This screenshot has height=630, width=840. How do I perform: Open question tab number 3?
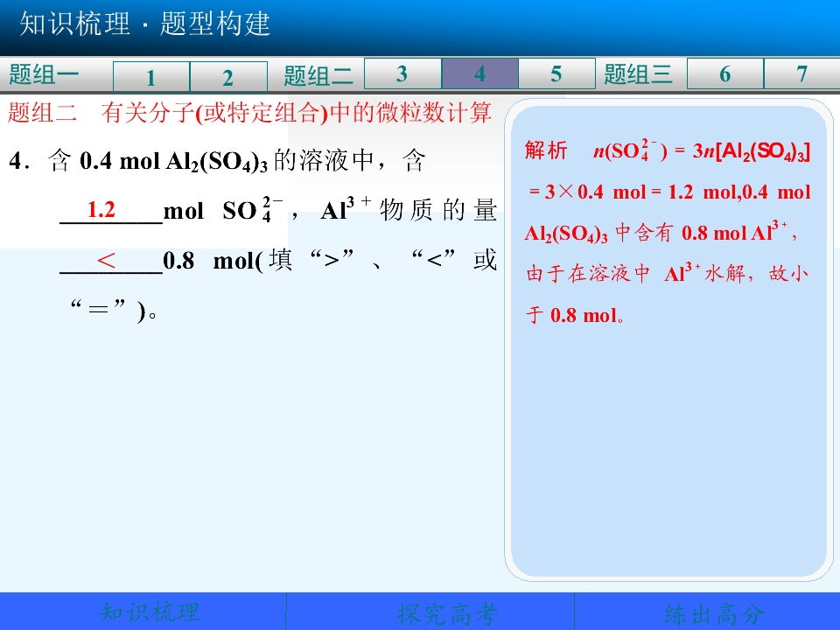tap(402, 73)
